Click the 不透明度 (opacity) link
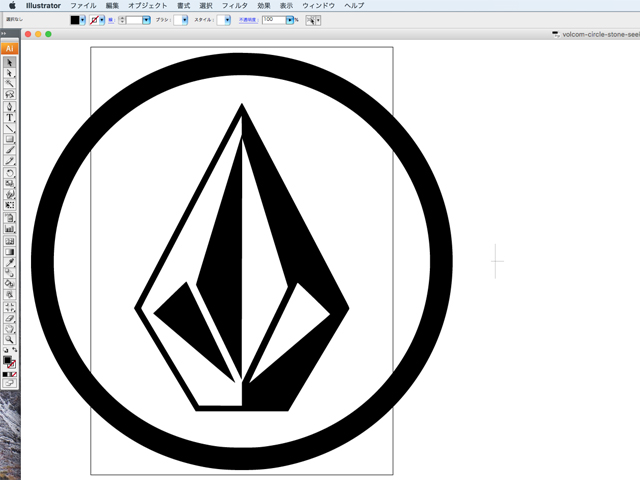Image resolution: width=640 pixels, height=480 pixels. coord(248,20)
